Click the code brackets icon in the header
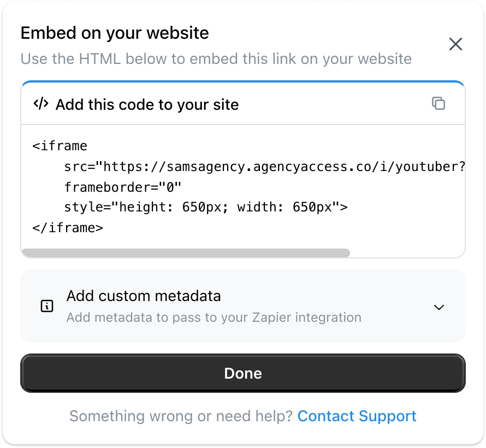This screenshot has width=486, height=448. (40, 103)
